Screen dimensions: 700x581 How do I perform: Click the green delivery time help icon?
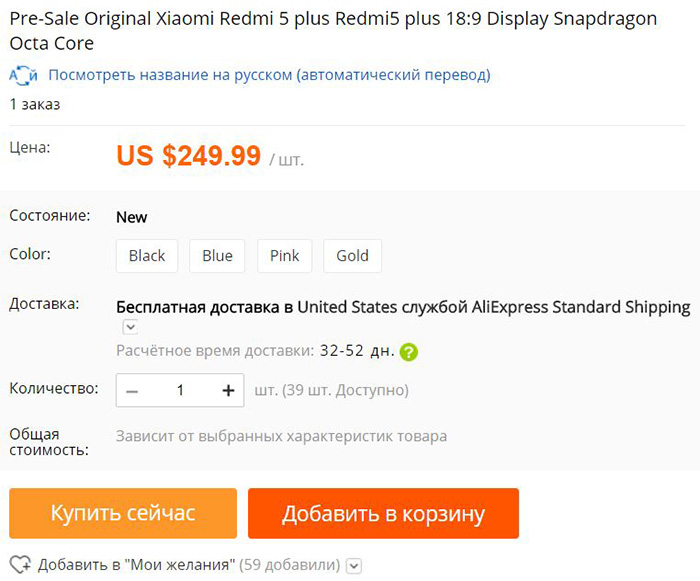tap(408, 352)
